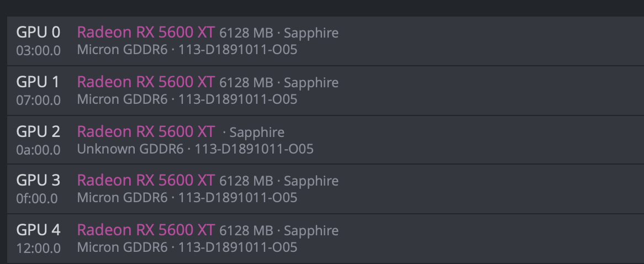The height and width of the screenshot is (264, 644).
Task: Click the Unknown GDDR6 memory text
Action: point(130,149)
